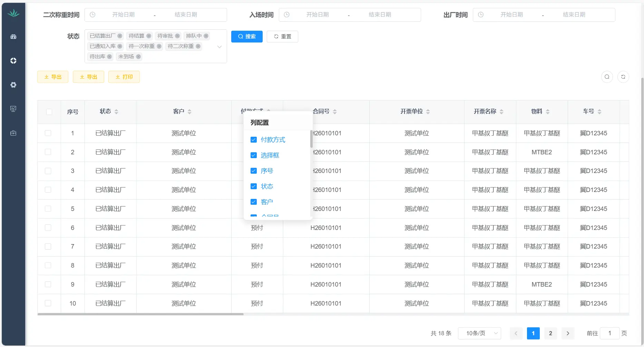Remove the 排队中 status tag

206,36
